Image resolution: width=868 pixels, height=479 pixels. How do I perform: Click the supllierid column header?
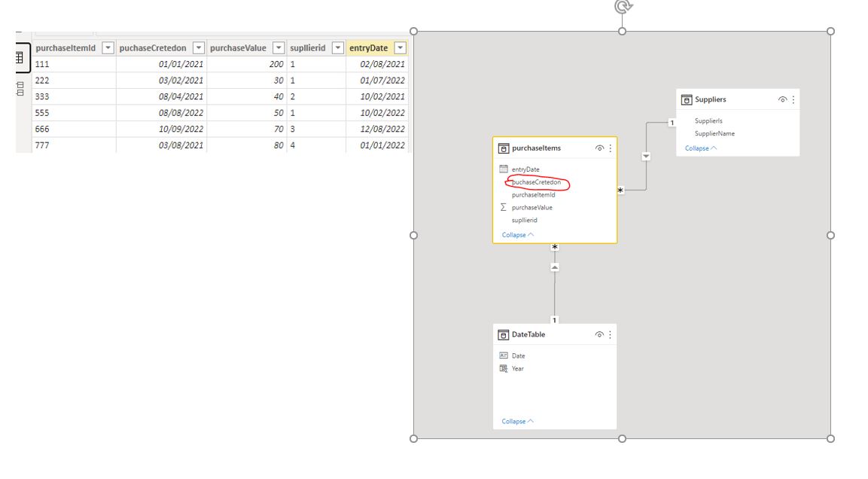click(x=316, y=48)
